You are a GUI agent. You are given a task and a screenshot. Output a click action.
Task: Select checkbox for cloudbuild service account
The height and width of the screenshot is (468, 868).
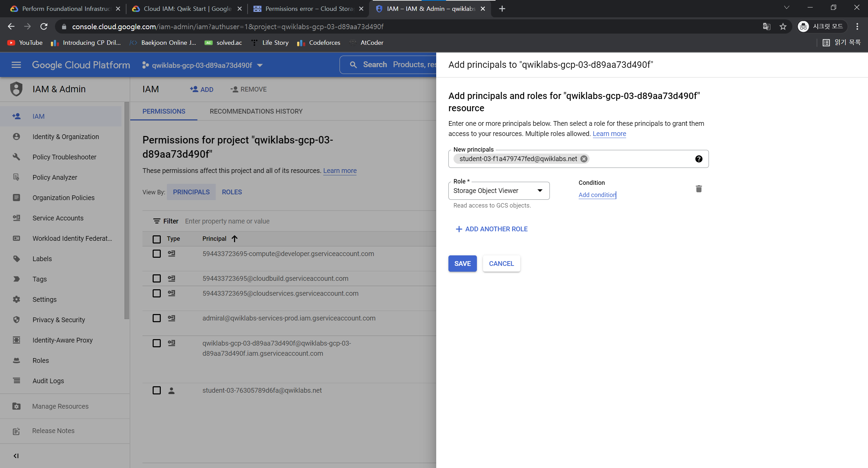click(156, 279)
